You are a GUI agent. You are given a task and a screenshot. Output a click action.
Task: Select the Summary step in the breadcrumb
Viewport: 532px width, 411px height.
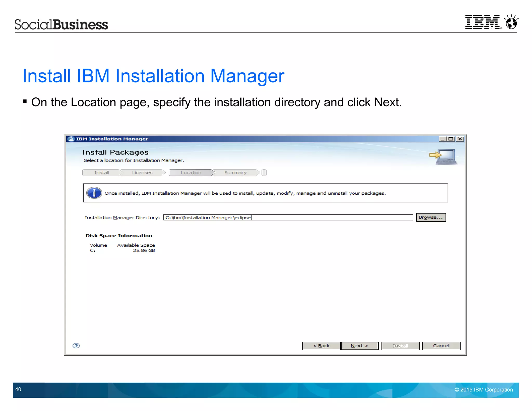[236, 173]
